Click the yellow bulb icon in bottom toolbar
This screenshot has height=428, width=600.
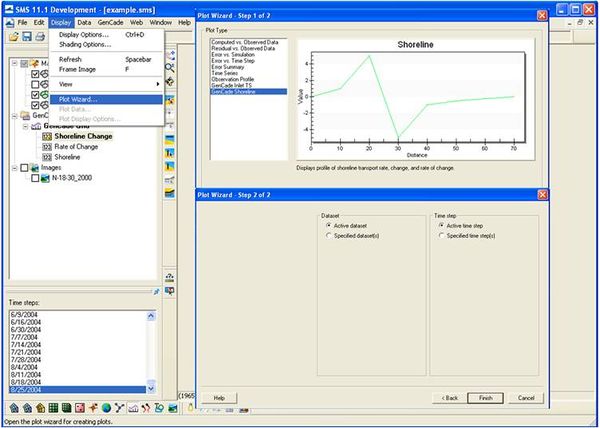(x=190, y=408)
